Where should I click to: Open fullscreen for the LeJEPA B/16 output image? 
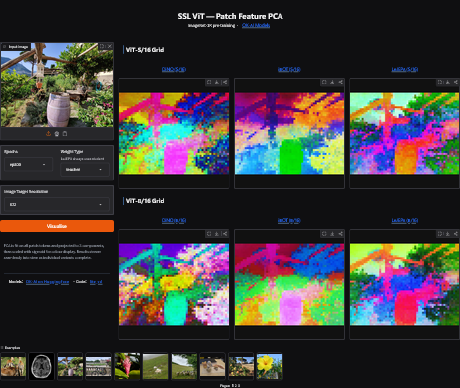coord(440,234)
